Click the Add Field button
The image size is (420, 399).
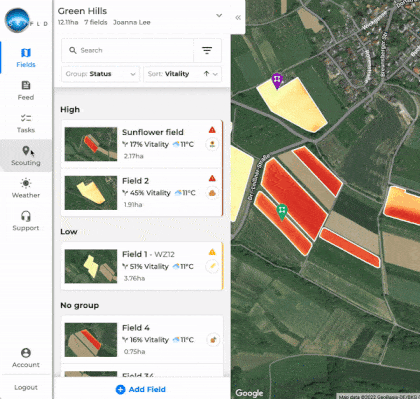tap(141, 389)
